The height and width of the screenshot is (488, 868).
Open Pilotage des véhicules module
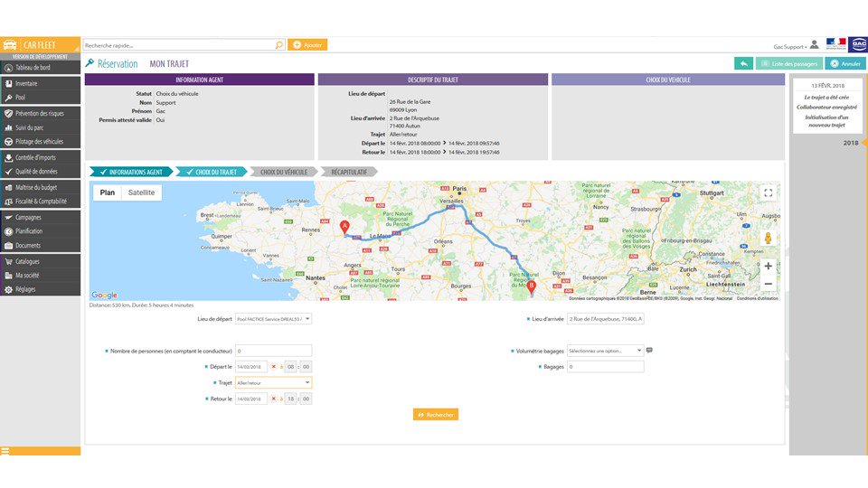(40, 141)
